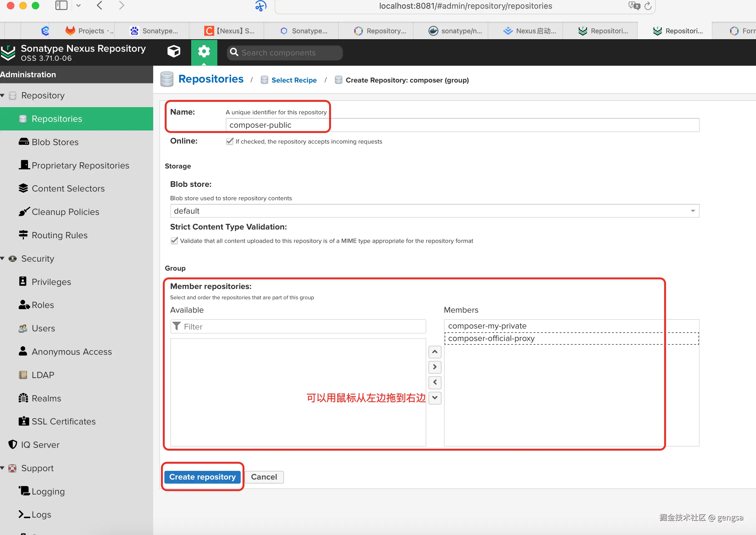Viewport: 756px width, 535px height.
Task: Click the browser sidebar toggle icon
Action: [x=61, y=6]
